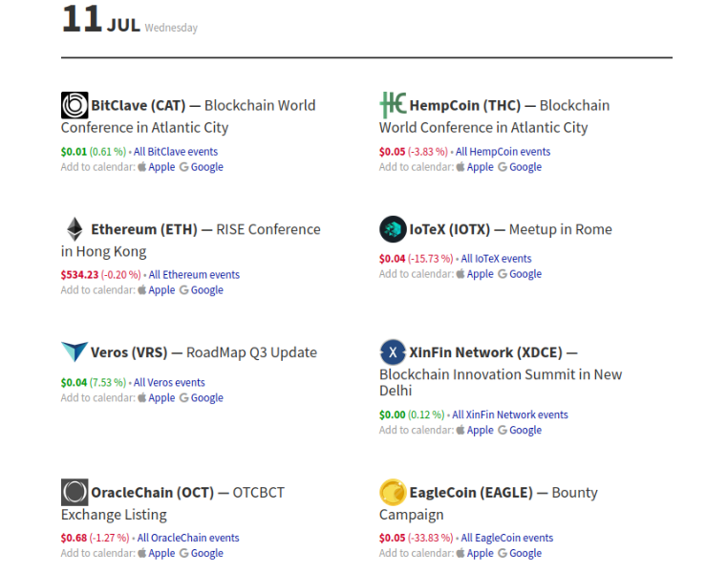728x573 pixels.
Task: Click the EagleCoin gold logo icon
Action: pyautogui.click(x=393, y=493)
